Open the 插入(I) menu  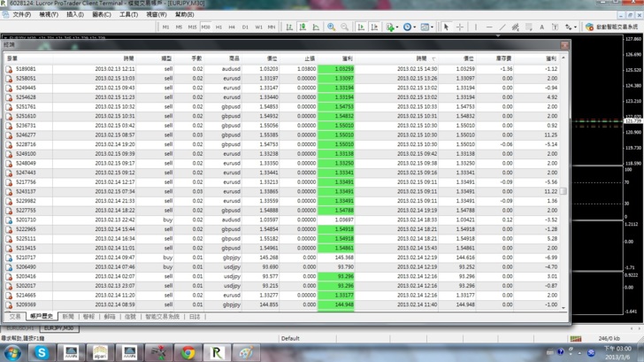(75, 14)
